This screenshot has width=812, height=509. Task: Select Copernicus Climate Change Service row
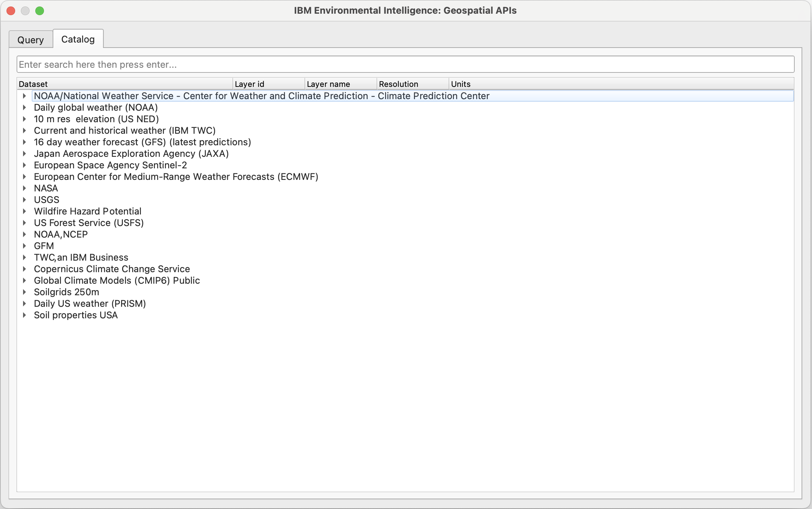[x=112, y=269]
